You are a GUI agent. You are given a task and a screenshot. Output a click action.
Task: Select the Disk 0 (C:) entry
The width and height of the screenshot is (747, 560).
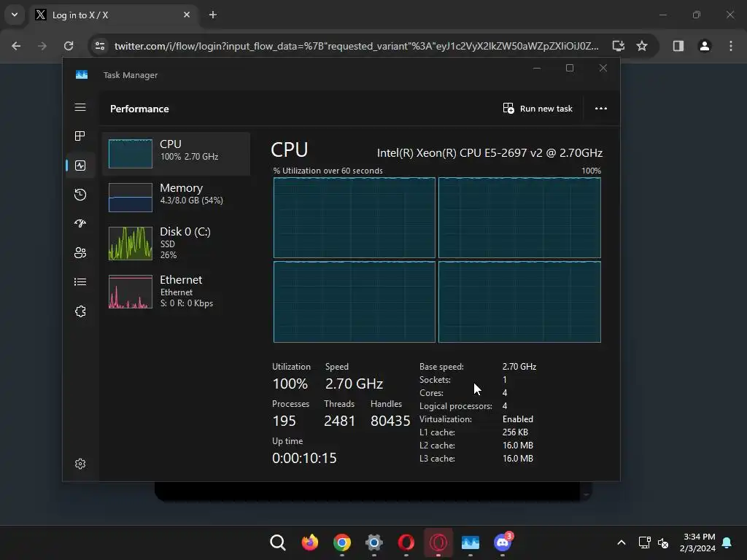(x=177, y=244)
